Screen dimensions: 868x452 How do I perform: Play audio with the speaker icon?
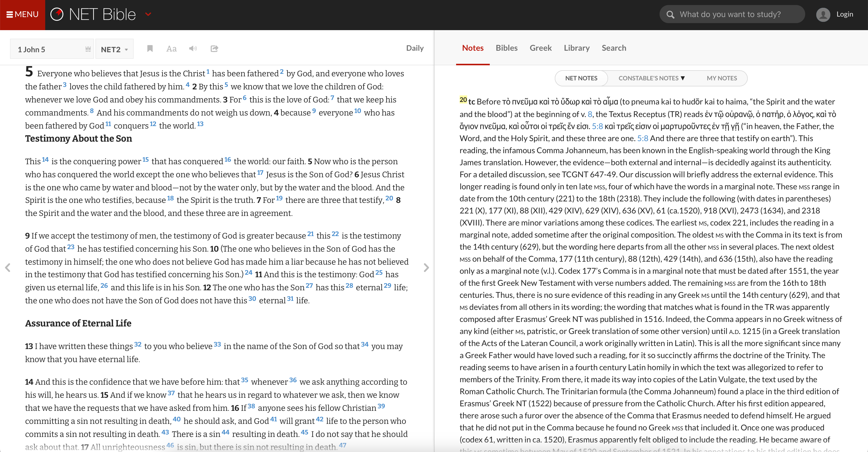click(x=193, y=48)
